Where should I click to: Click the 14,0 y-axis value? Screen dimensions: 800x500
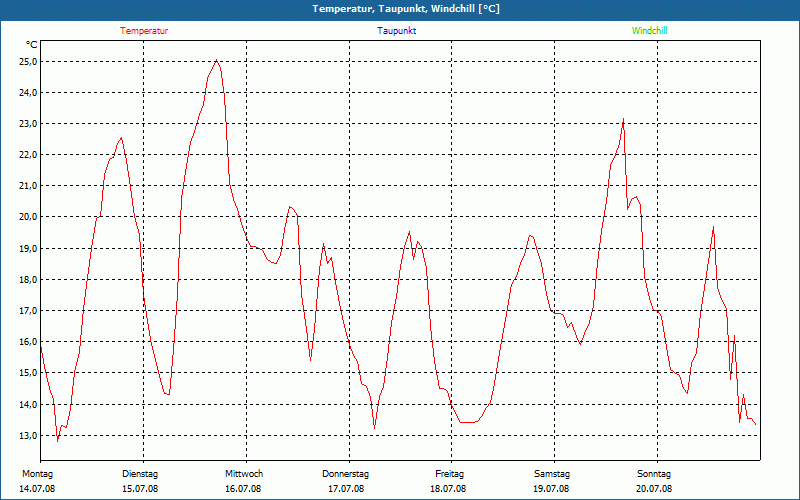(x=29, y=405)
